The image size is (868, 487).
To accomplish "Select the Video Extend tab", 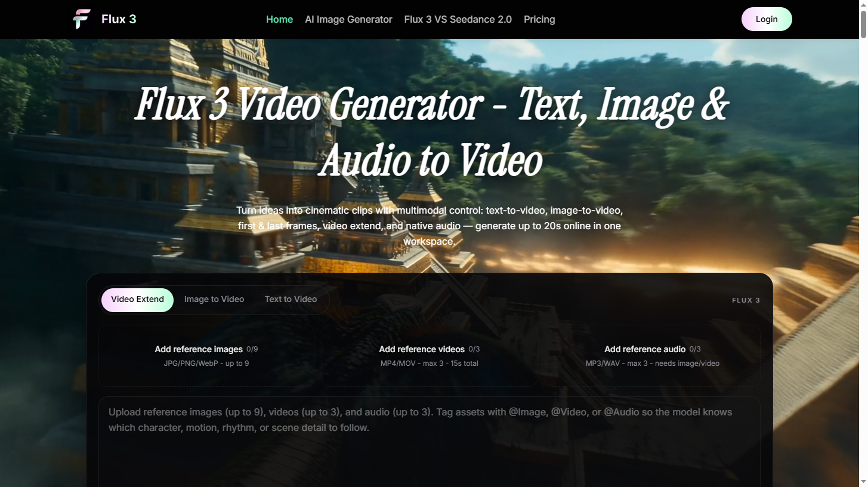I will [x=137, y=300].
